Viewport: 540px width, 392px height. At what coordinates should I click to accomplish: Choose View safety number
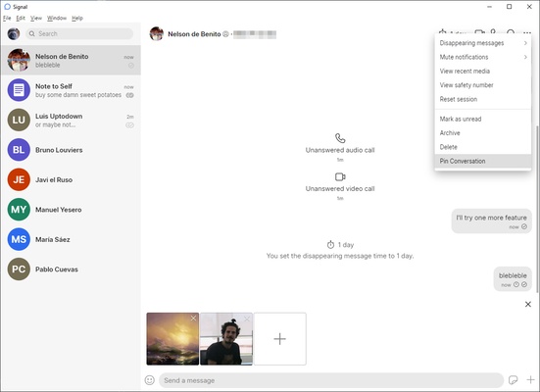pyautogui.click(x=483, y=85)
